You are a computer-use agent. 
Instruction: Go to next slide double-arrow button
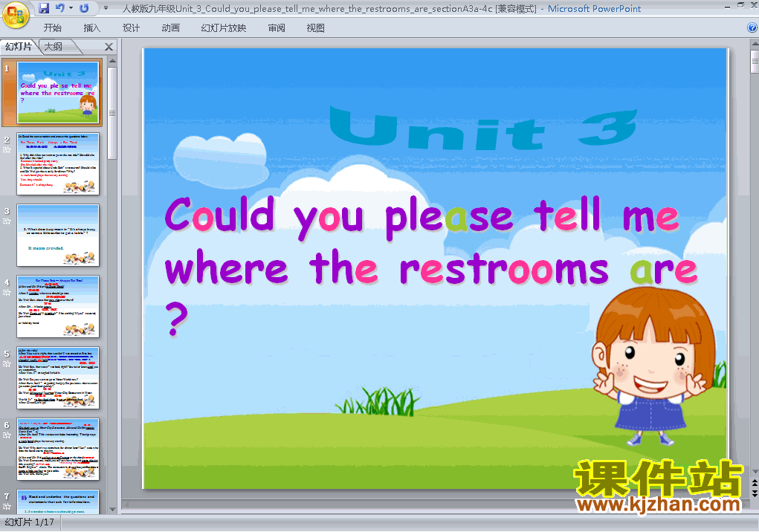(x=755, y=493)
